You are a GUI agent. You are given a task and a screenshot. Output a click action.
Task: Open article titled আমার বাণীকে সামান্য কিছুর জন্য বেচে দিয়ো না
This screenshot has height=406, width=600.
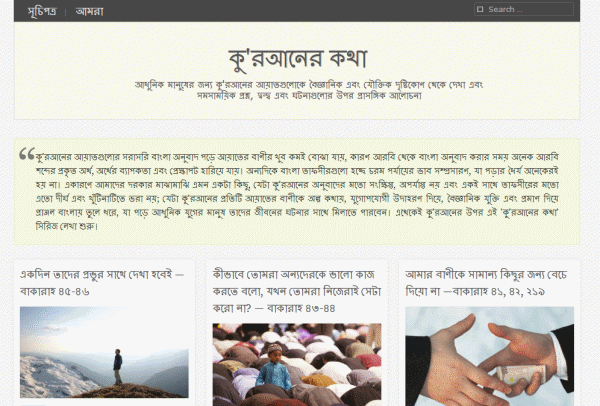(x=486, y=283)
